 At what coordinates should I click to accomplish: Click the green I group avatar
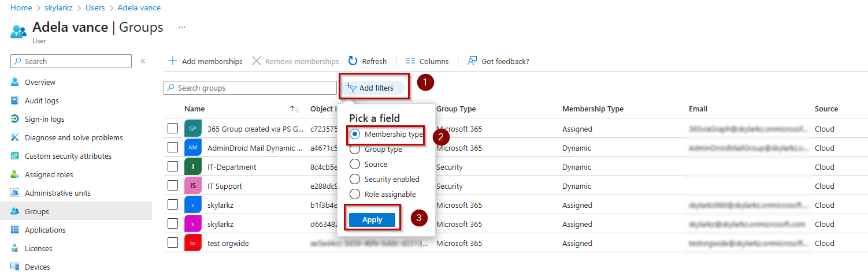tap(193, 167)
